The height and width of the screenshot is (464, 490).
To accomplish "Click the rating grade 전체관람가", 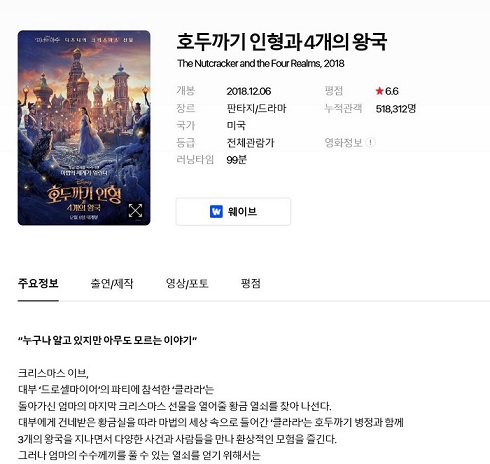I will point(250,143).
